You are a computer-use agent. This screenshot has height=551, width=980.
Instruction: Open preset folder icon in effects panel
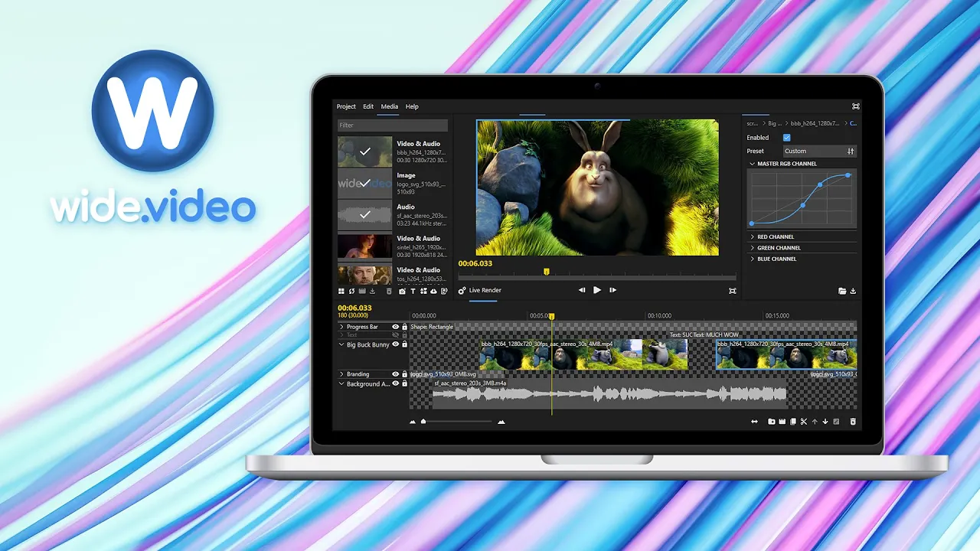[842, 291]
